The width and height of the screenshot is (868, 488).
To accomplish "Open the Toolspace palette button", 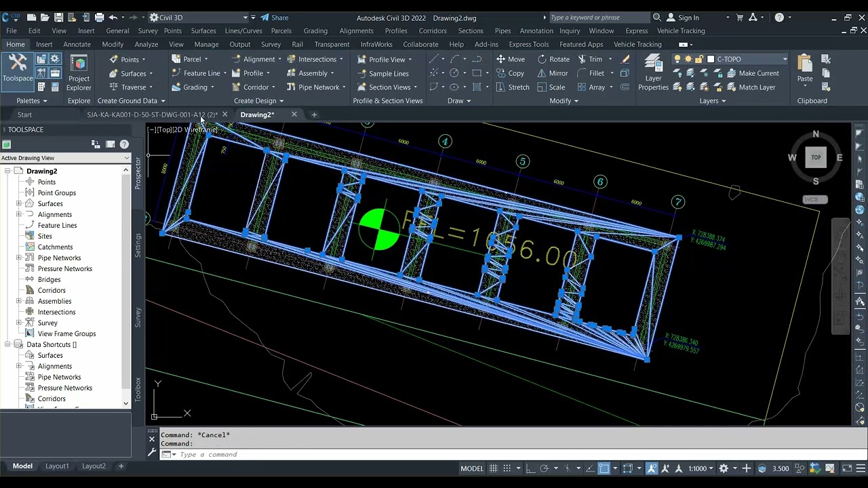I will pyautogui.click(x=17, y=70).
